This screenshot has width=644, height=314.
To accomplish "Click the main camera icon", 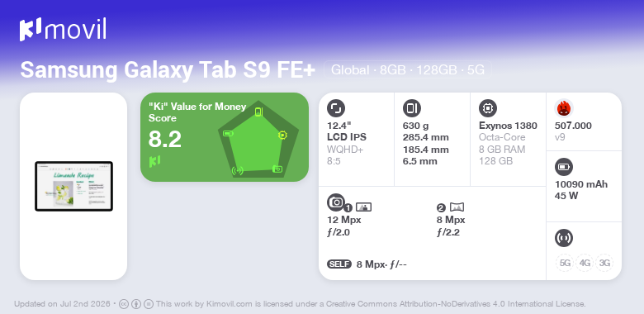I will [x=336, y=202].
